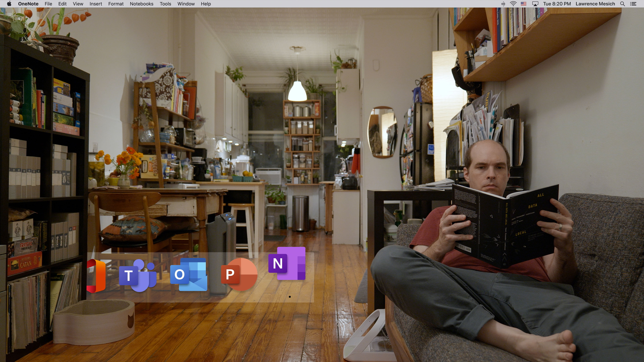Image resolution: width=644 pixels, height=362 pixels.
Task: Open the US flag input menu
Action: tap(523, 4)
